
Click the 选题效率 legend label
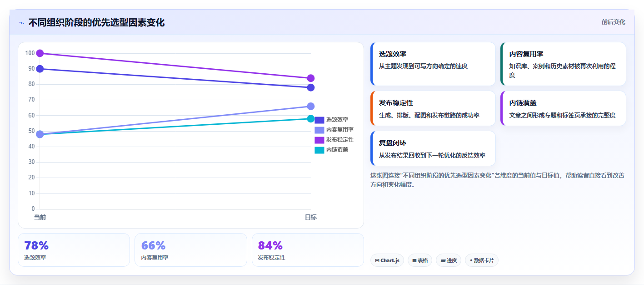[337, 120]
